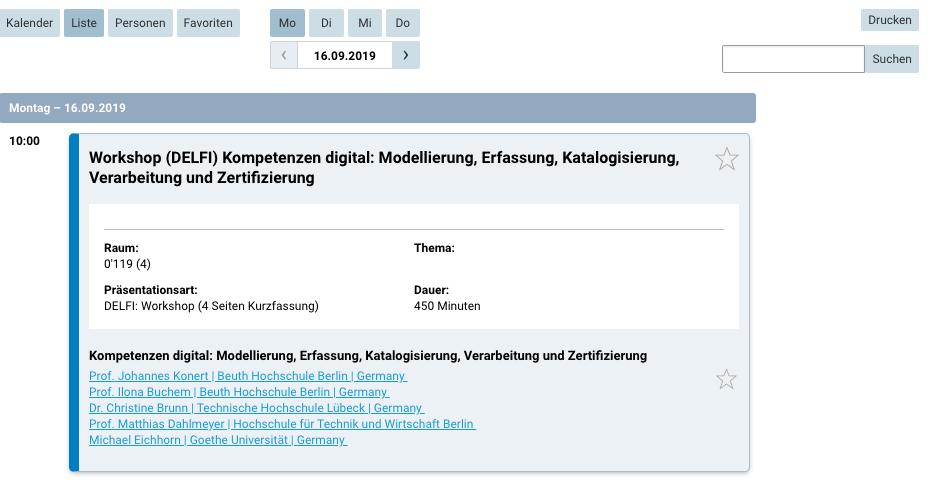Go to the previous date with the left arrow
The height and width of the screenshot is (498, 935).
pyautogui.click(x=284, y=55)
